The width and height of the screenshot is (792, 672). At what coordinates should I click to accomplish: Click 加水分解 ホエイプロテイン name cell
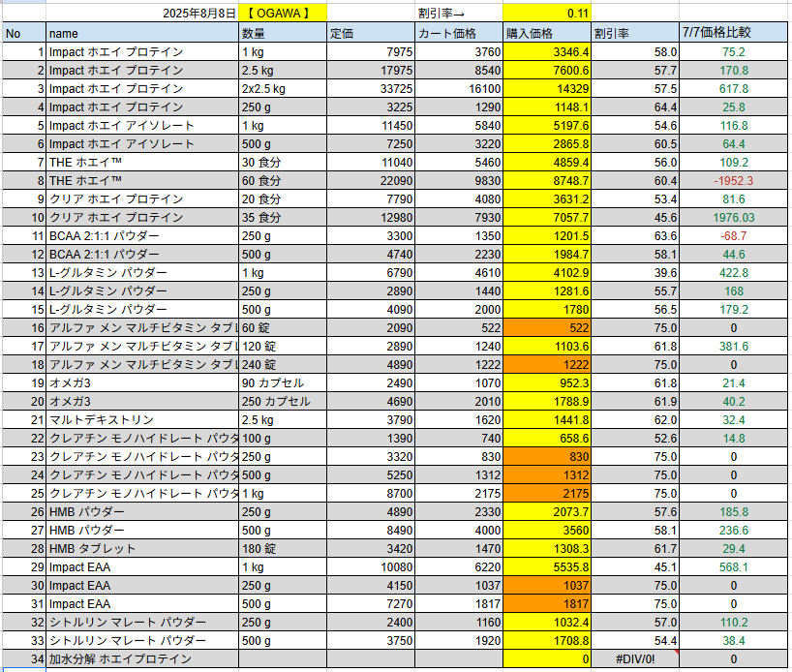[x=142, y=658]
